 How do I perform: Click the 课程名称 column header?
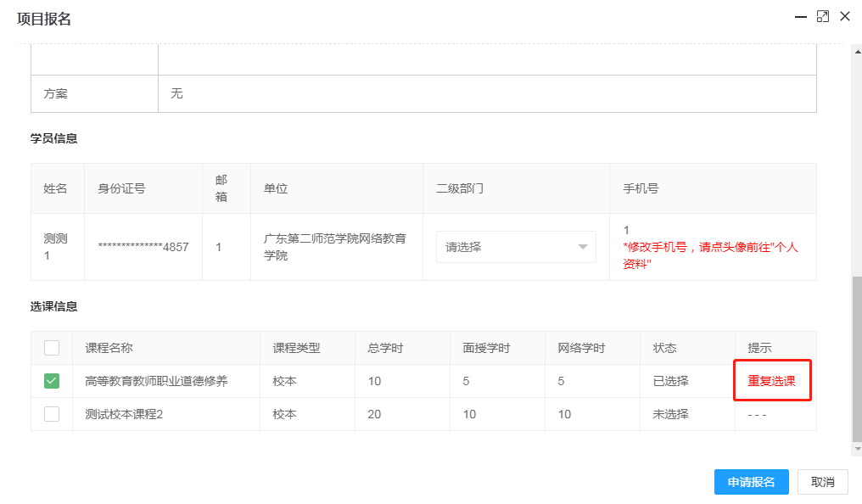coord(109,348)
